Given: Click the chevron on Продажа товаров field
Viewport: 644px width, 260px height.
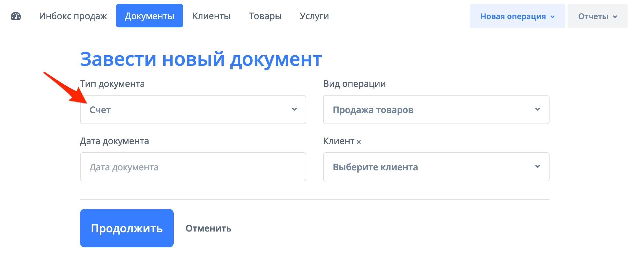Looking at the screenshot, I should click(537, 110).
